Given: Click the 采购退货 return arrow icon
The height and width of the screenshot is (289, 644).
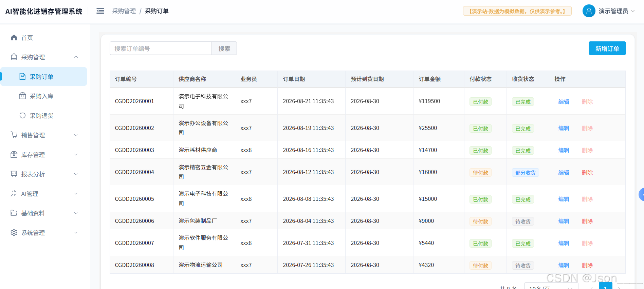Looking at the screenshot, I should (x=22, y=116).
